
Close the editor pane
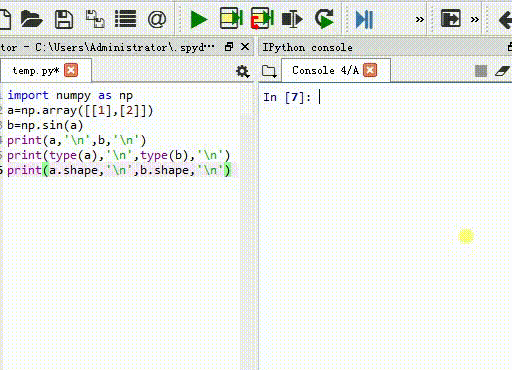click(245, 47)
